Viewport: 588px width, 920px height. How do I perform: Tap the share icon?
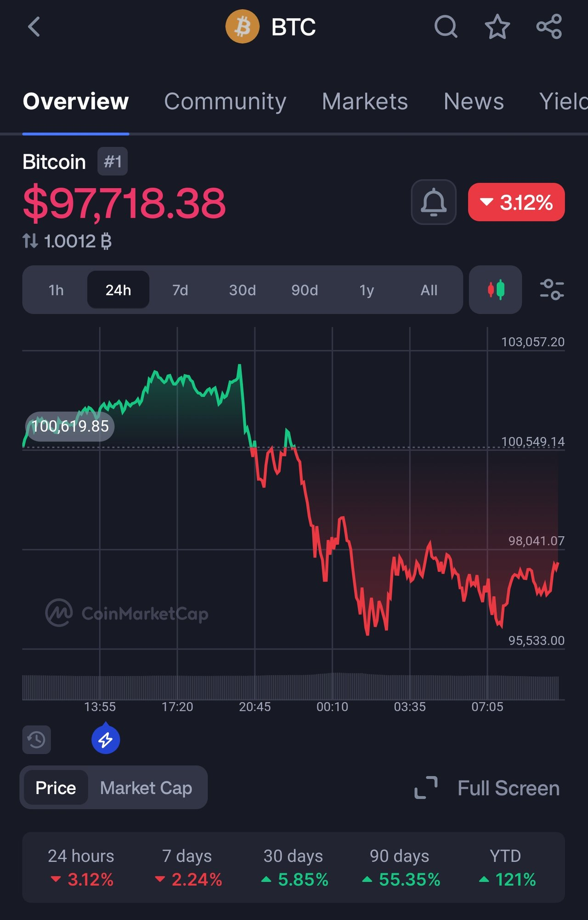tap(549, 27)
